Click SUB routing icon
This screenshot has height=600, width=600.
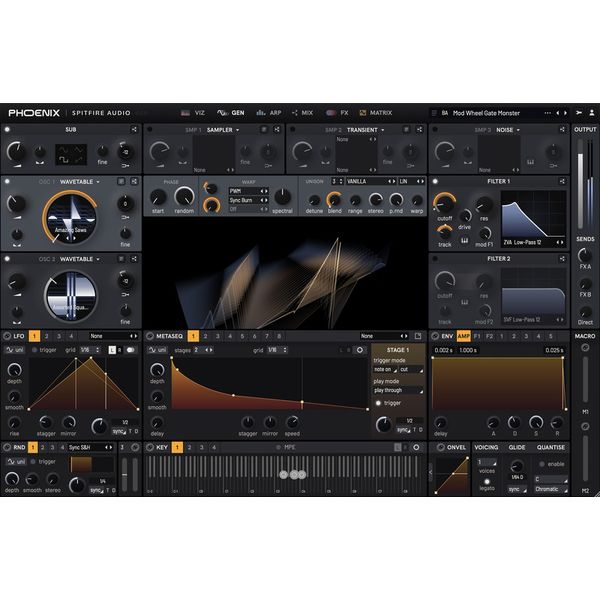click(134, 129)
